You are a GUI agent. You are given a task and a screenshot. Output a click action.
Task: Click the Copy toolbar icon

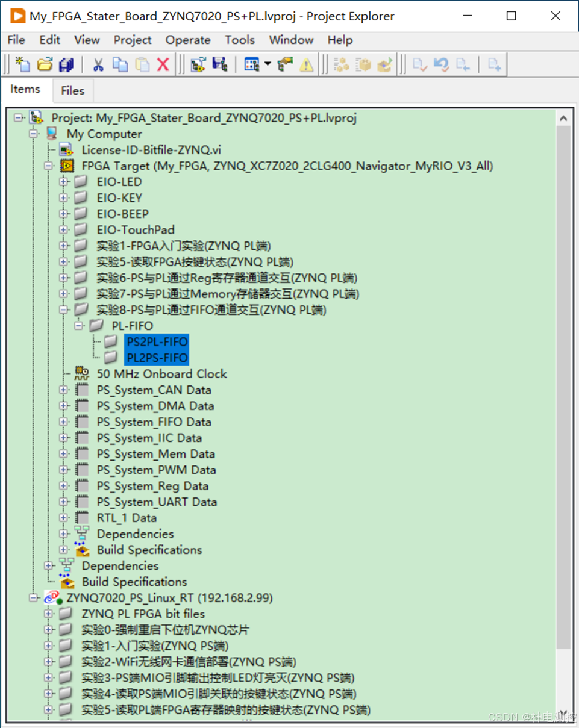(x=120, y=64)
